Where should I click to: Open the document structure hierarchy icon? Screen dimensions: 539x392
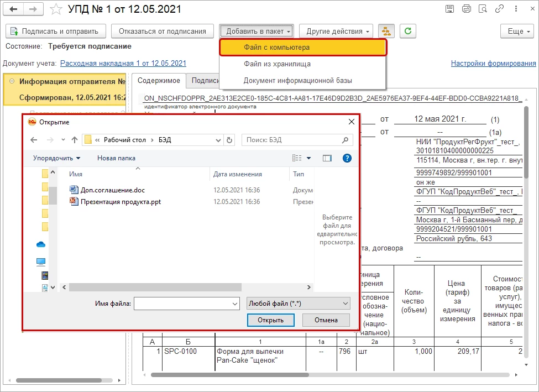pyautogui.click(x=386, y=32)
